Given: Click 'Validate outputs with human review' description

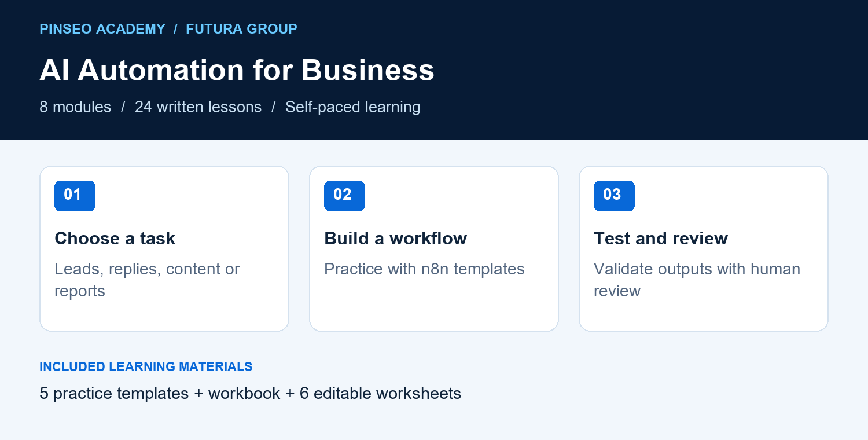Looking at the screenshot, I should point(697,280).
